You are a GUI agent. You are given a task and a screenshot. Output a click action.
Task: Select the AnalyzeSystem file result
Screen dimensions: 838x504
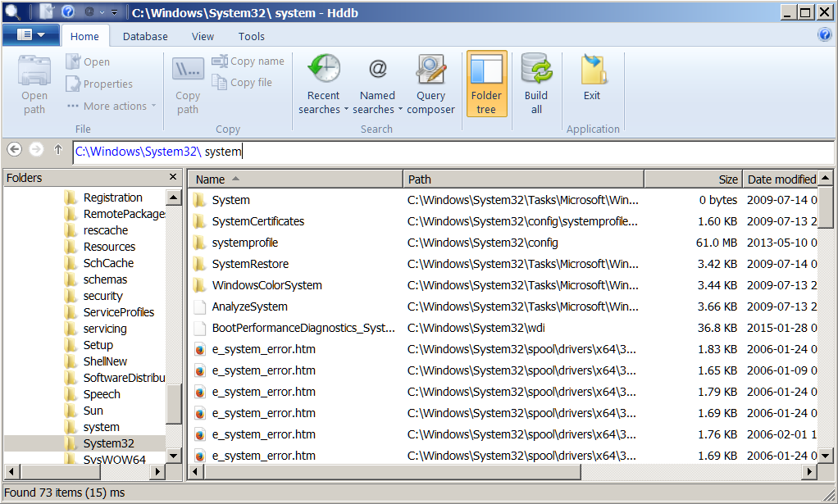click(503, 306)
